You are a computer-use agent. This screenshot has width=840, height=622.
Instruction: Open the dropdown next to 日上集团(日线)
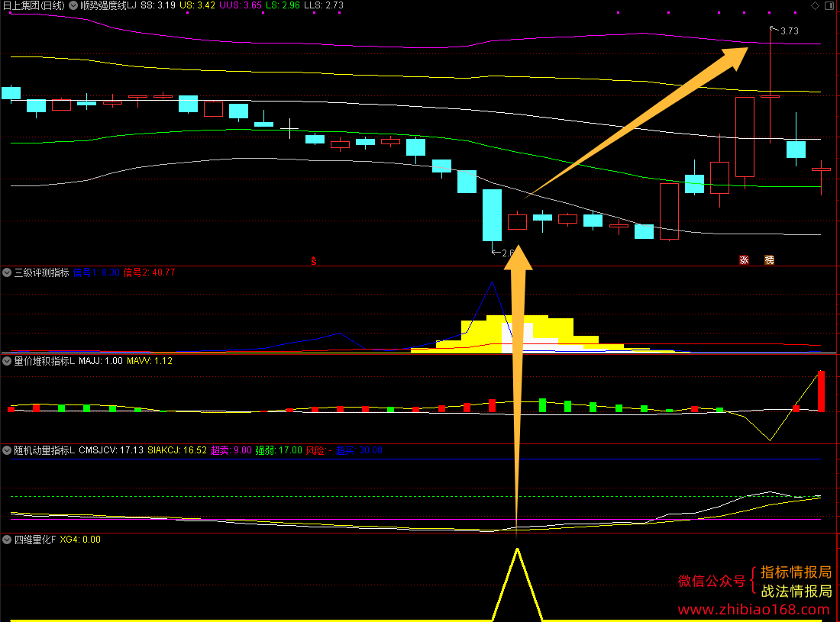(x=73, y=5)
